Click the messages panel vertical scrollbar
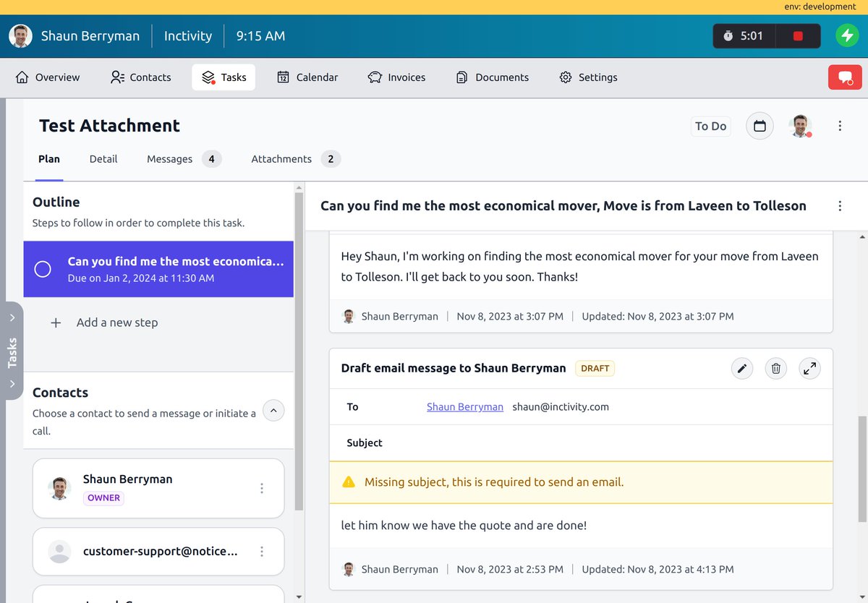Image resolution: width=868 pixels, height=603 pixels. pyautogui.click(x=862, y=469)
